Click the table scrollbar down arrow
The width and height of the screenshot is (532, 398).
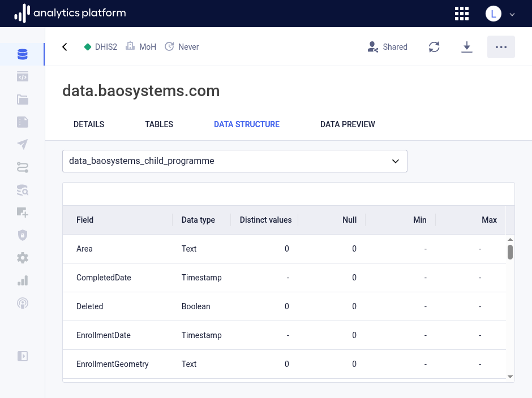[510, 377]
